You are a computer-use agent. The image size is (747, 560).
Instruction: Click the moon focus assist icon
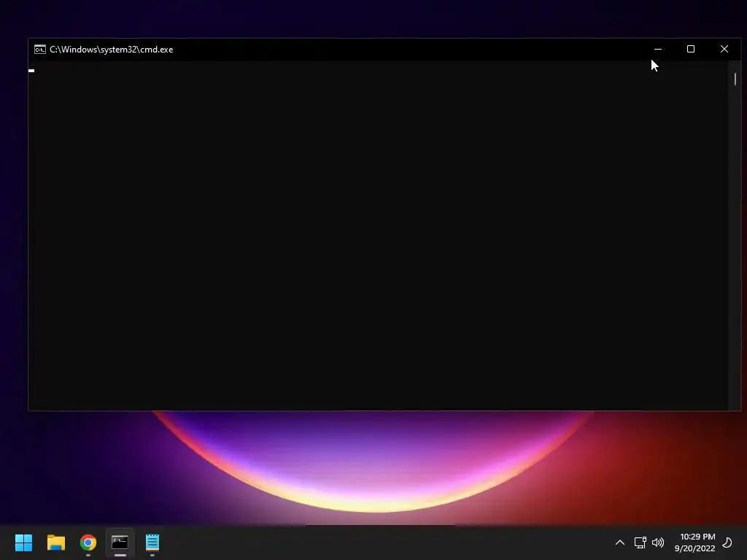pos(727,542)
